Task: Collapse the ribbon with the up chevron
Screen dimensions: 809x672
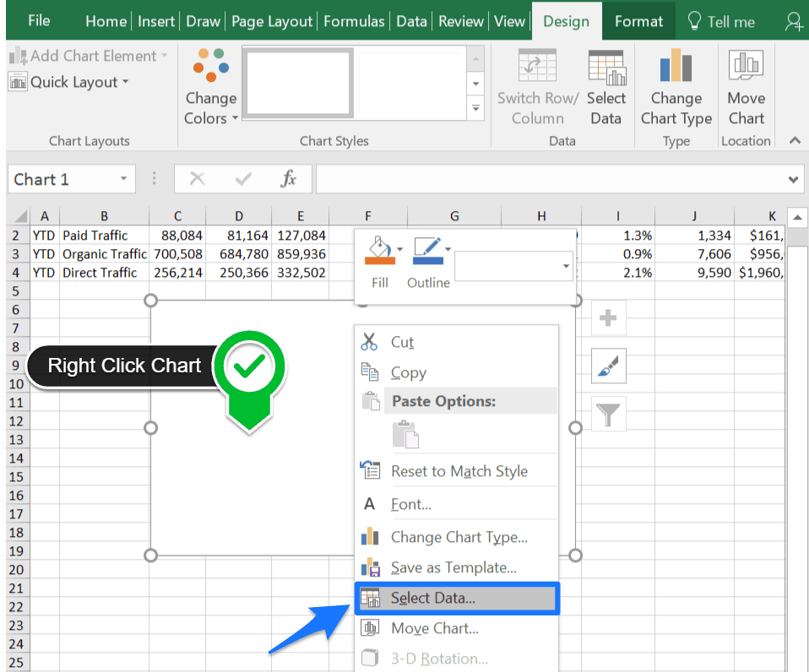Action: [x=795, y=140]
